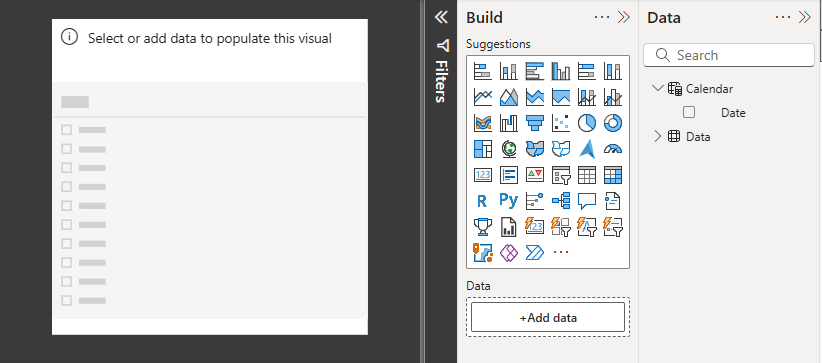Choose the 100% stacked area chart visual
822x363 pixels.
560,97
